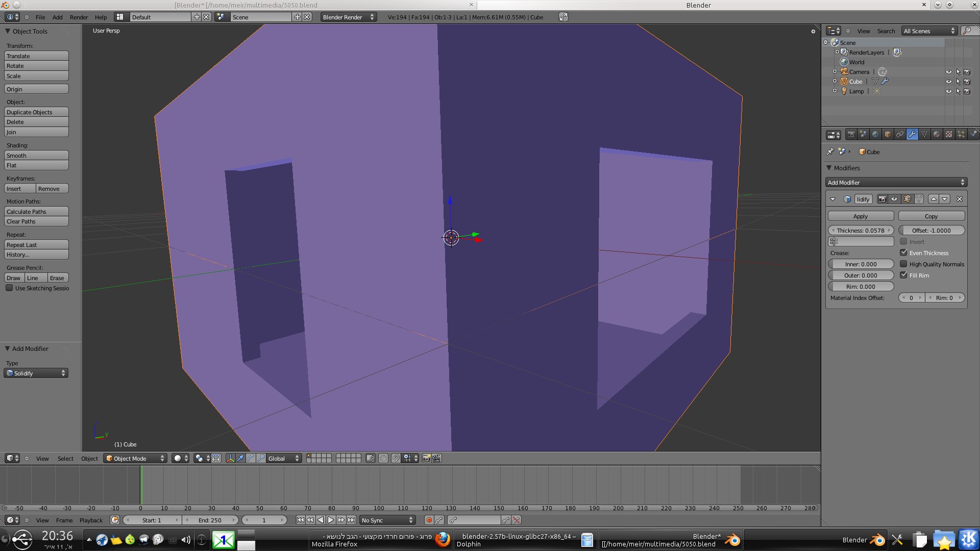
Task: Open the Render menu
Action: [79, 17]
